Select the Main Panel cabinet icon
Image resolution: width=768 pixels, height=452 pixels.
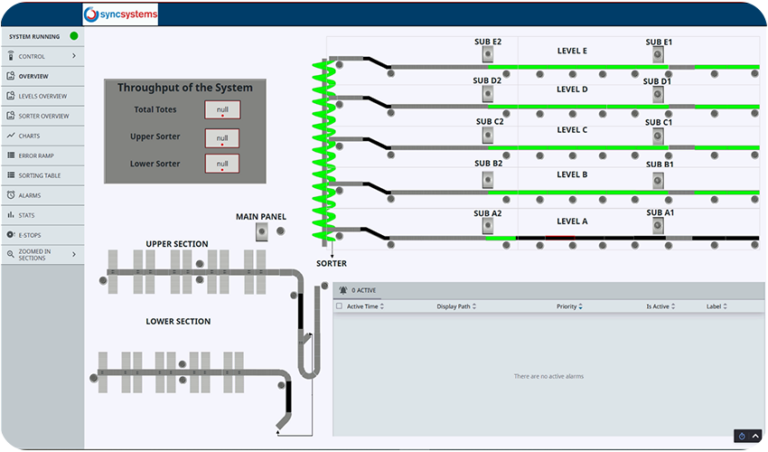coord(262,232)
